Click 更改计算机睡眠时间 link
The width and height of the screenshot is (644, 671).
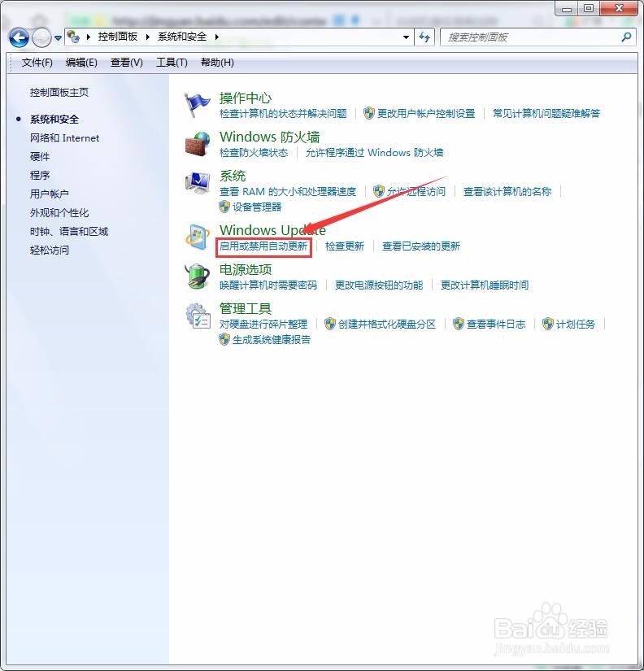[485, 285]
